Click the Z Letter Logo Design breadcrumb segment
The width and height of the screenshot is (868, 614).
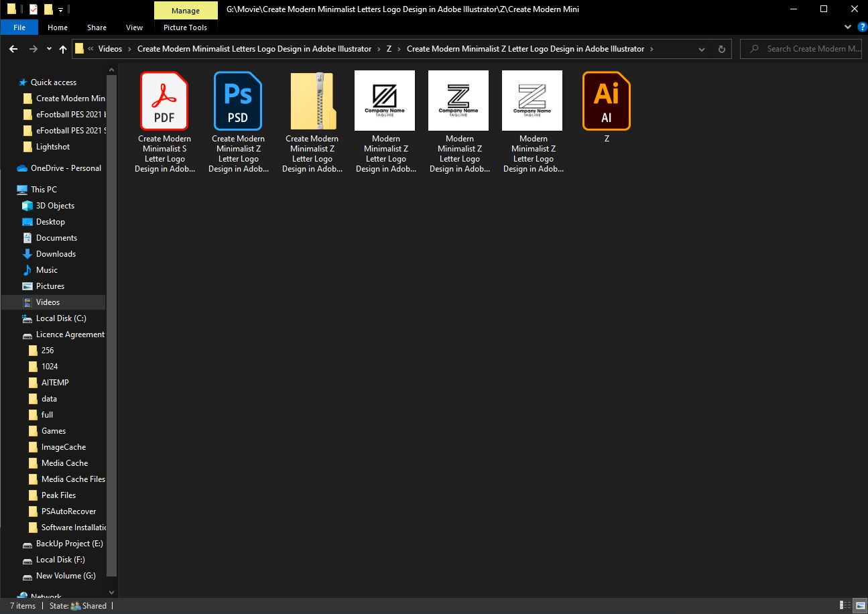(525, 49)
